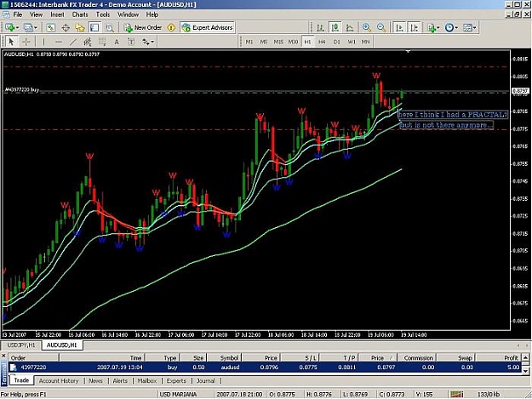Viewport: 532px width, 399px height.
Task: Select the MN timeframe
Action: 365,42
